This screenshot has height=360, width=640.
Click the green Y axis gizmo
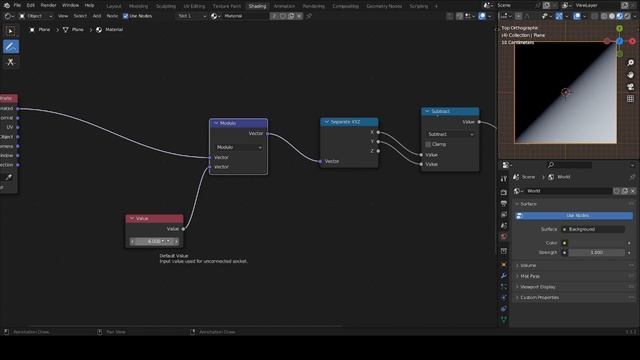(x=620, y=28)
